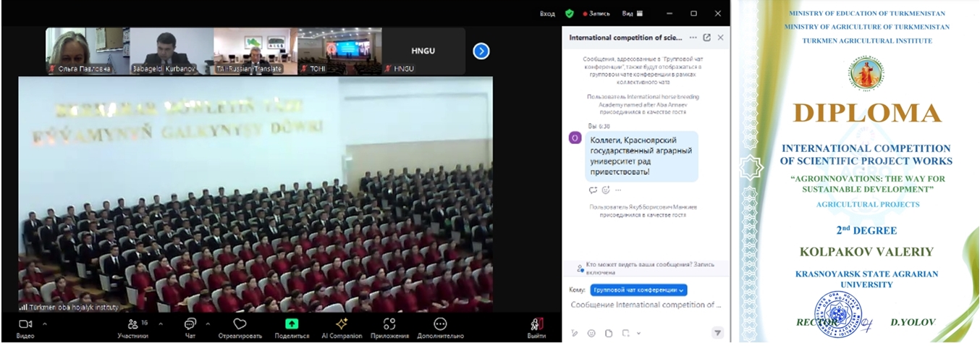The height and width of the screenshot is (346, 980).
Task: Click KOLPAKOV VALERIY name on diploma
Action: [x=866, y=252]
